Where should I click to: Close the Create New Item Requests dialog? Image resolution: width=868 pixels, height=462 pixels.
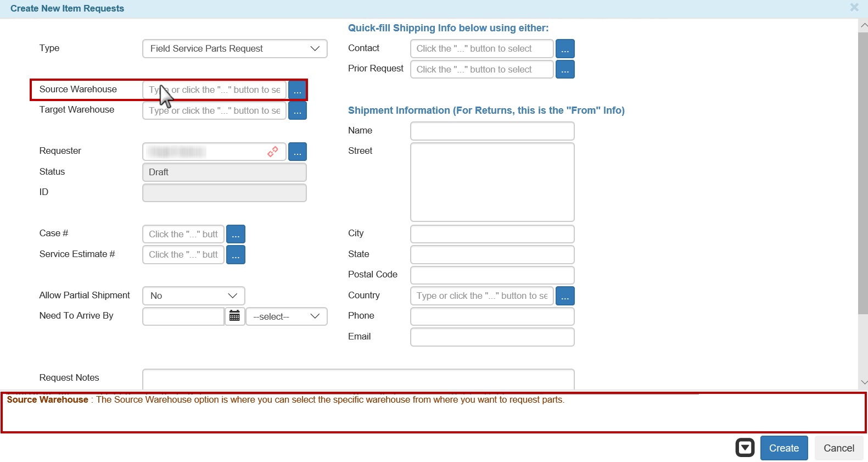coord(854,8)
